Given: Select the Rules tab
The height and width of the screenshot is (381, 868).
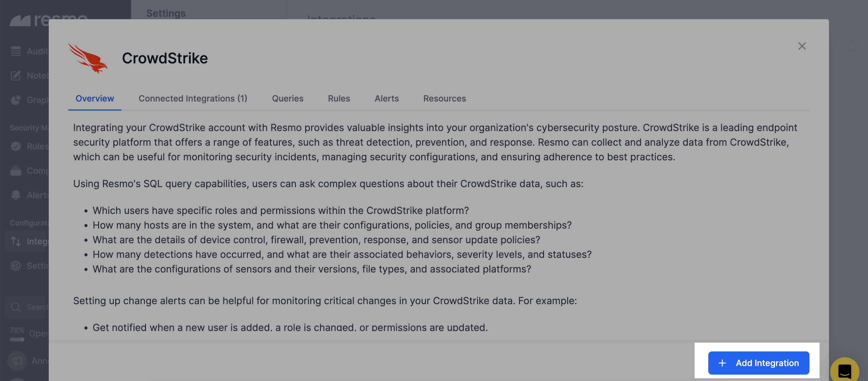Looking at the screenshot, I should 339,98.
